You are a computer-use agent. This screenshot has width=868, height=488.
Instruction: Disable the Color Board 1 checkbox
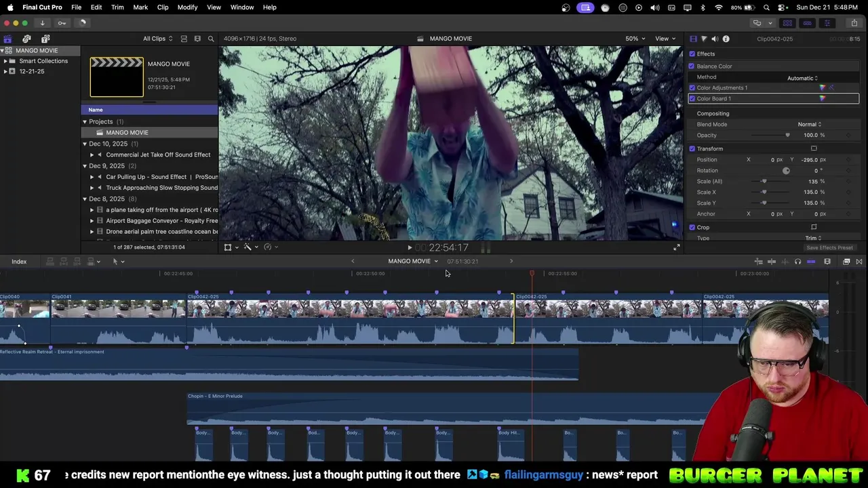click(x=692, y=98)
